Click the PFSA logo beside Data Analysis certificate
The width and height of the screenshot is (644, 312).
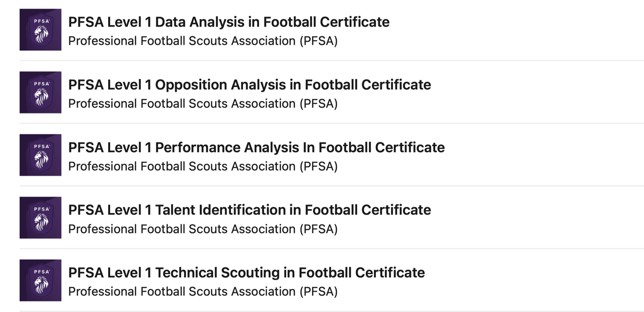(x=40, y=30)
